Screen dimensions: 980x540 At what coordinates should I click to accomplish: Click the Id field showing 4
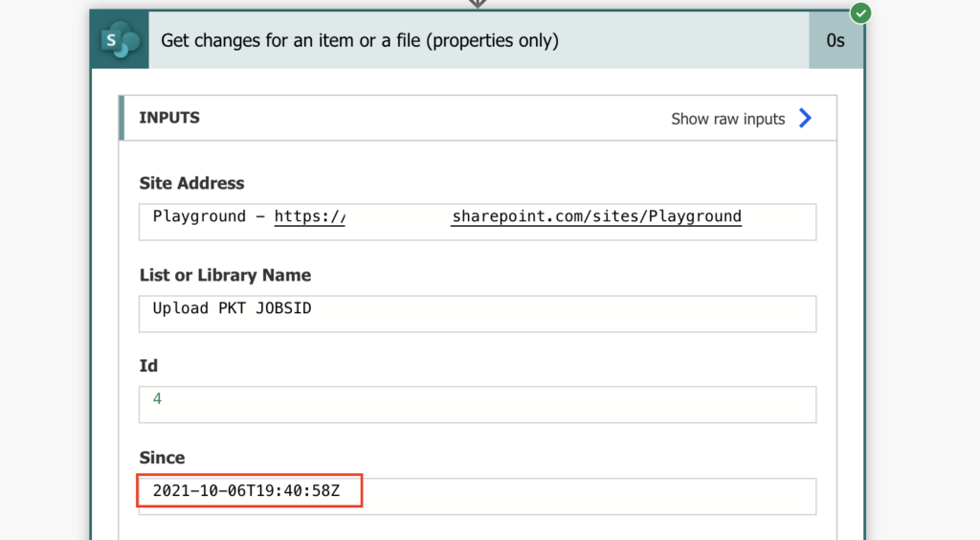(x=478, y=404)
